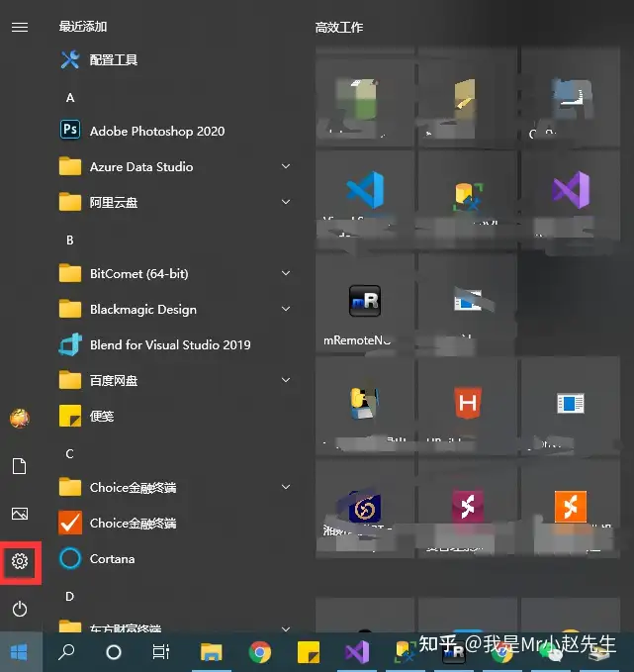Expand the 阿里云盘 folder chevron
This screenshot has height=672, width=634.
(x=286, y=202)
